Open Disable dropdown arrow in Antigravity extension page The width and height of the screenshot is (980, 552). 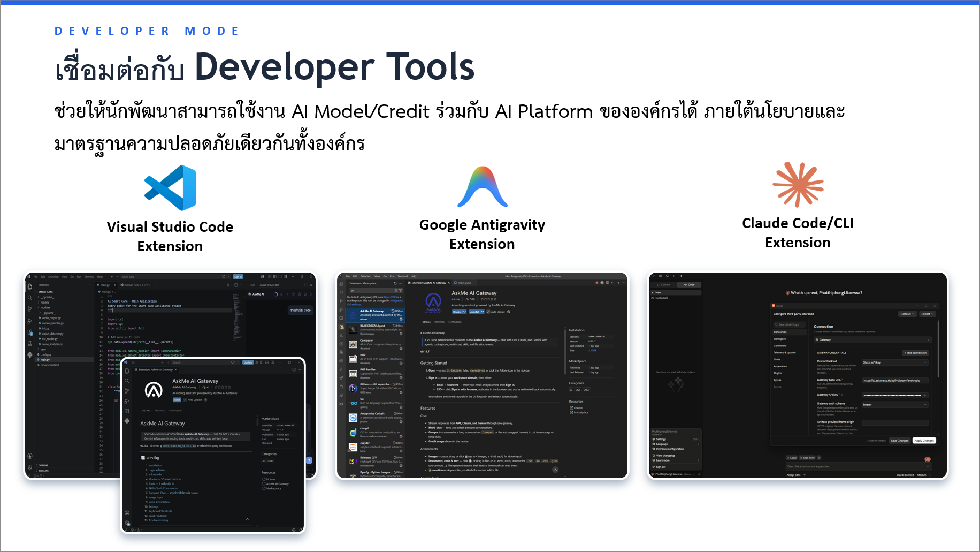pyautogui.click(x=464, y=312)
